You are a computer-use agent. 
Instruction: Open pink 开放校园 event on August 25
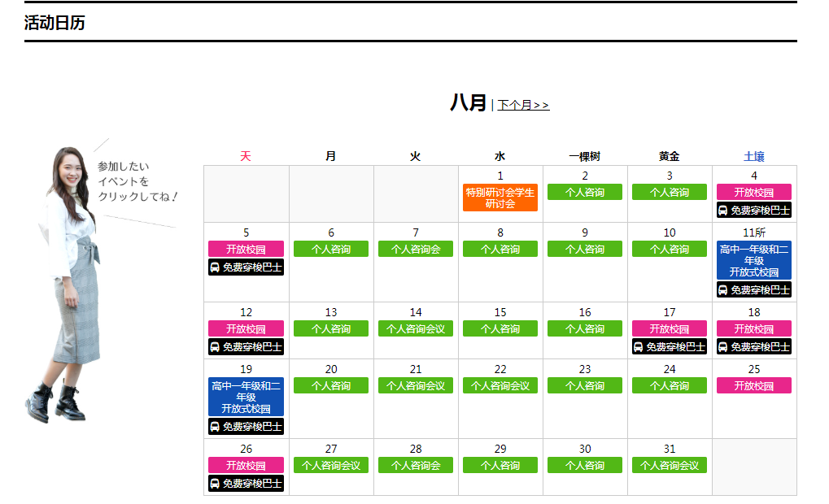point(753,385)
